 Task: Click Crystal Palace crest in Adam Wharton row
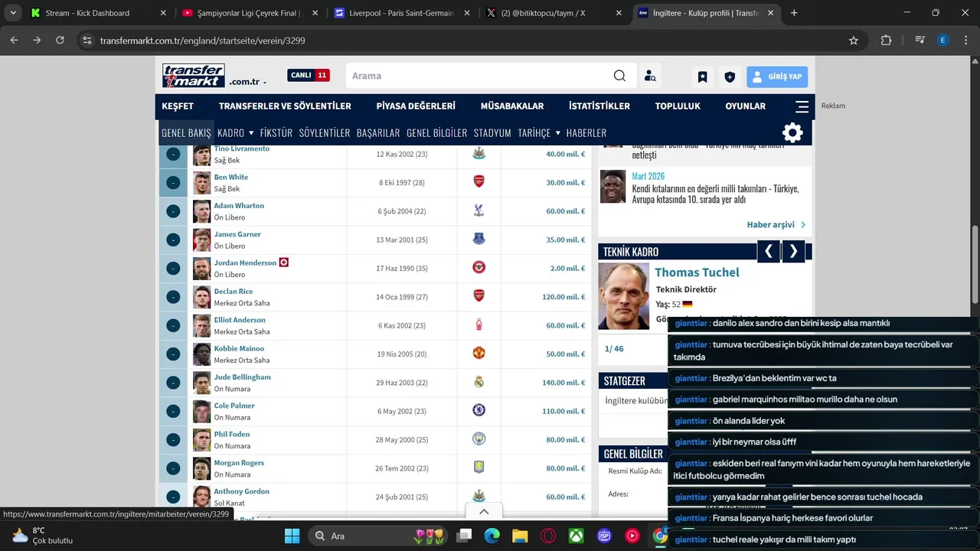[479, 210]
